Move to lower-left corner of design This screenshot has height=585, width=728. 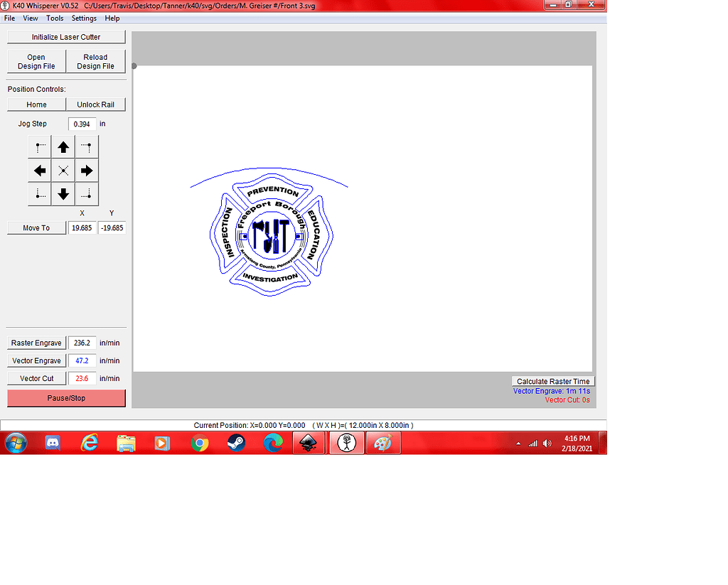pos(40,194)
